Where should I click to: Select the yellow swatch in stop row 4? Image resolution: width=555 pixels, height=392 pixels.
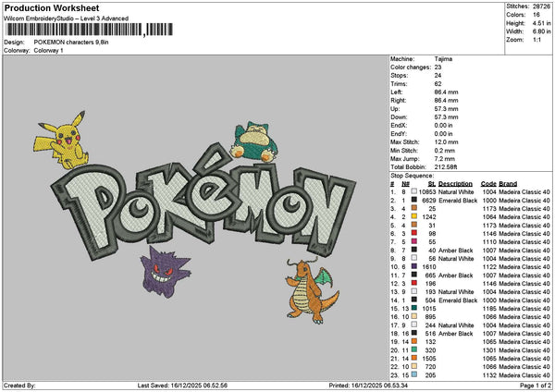click(x=413, y=217)
